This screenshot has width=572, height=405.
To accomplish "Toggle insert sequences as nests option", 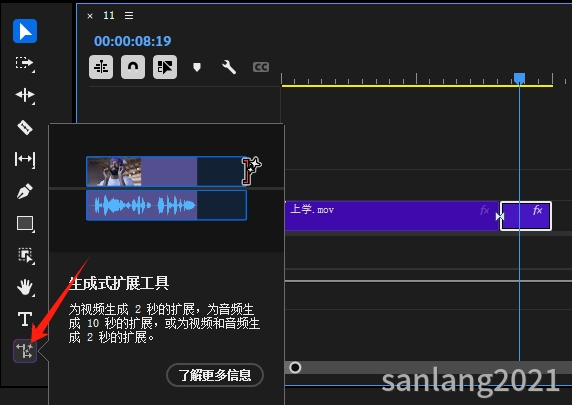I will coord(101,67).
